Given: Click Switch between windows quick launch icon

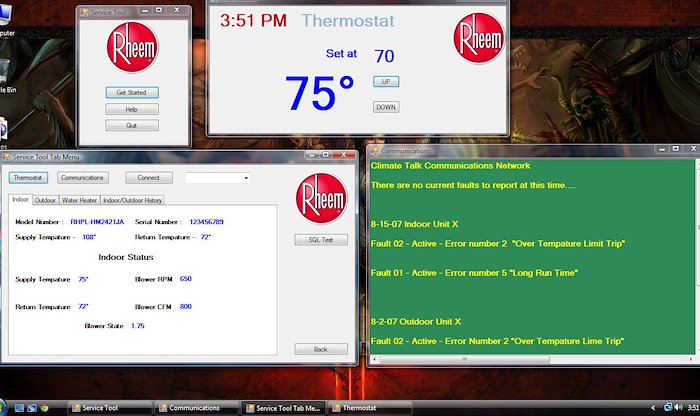Looking at the screenshot, I should pyautogui.click(x=32, y=408).
